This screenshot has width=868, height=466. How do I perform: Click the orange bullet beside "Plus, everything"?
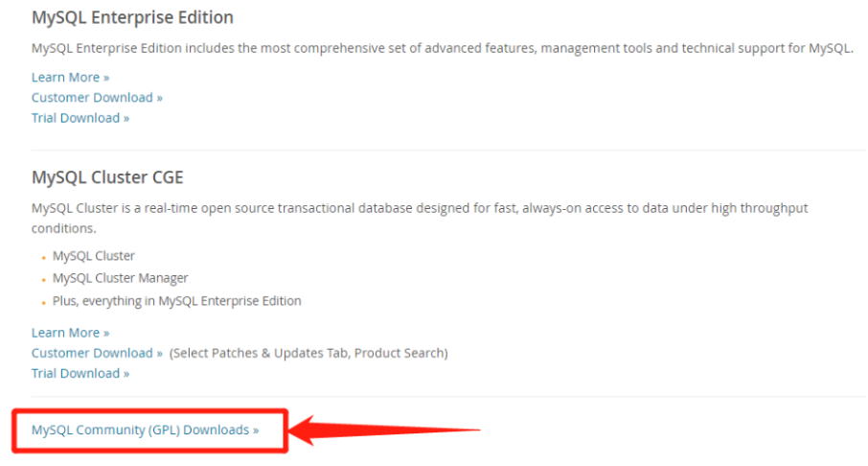[x=44, y=303]
